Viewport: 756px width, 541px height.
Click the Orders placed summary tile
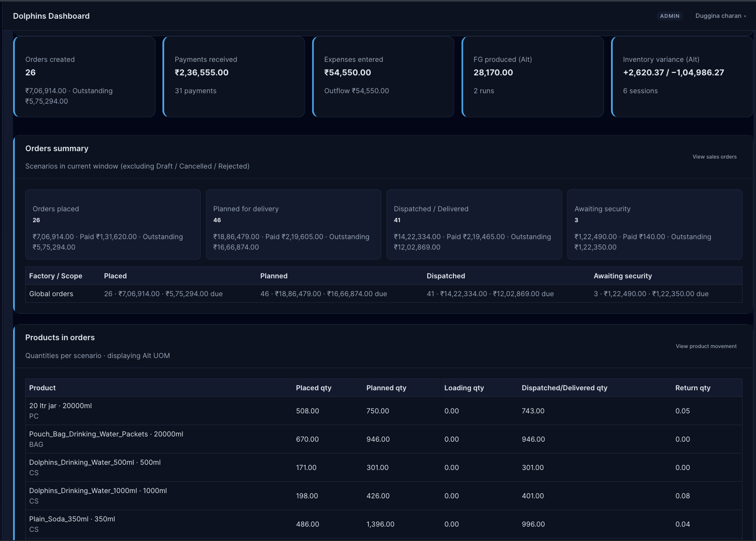point(112,224)
